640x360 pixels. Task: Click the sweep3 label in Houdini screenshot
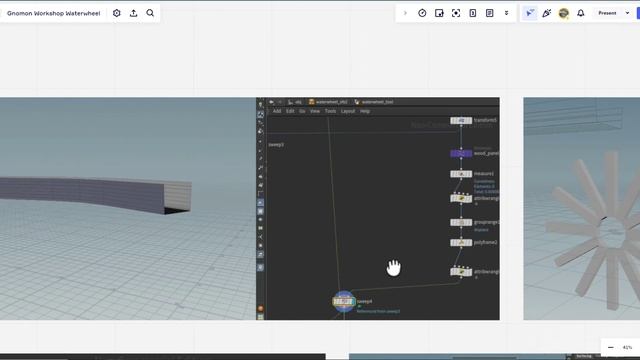tap(276, 144)
